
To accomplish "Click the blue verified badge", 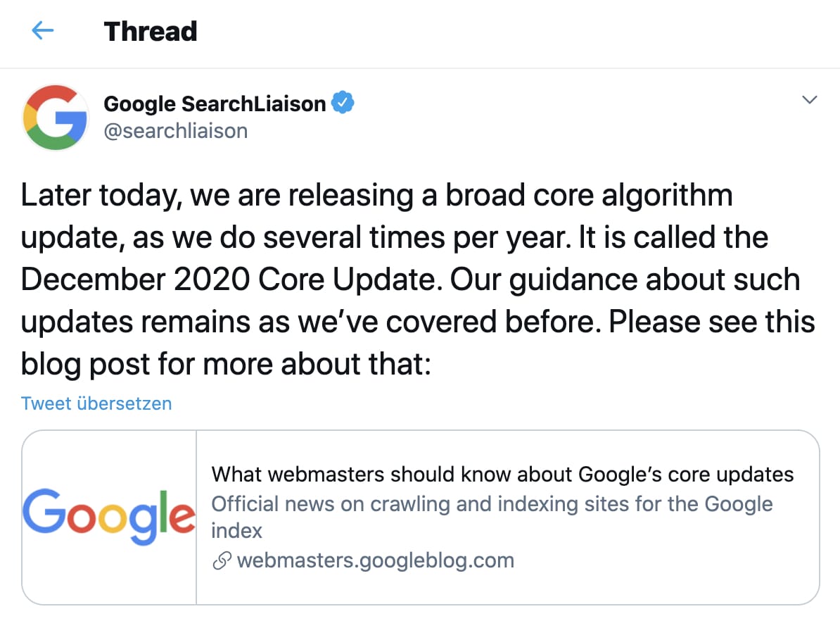I will (x=343, y=103).
